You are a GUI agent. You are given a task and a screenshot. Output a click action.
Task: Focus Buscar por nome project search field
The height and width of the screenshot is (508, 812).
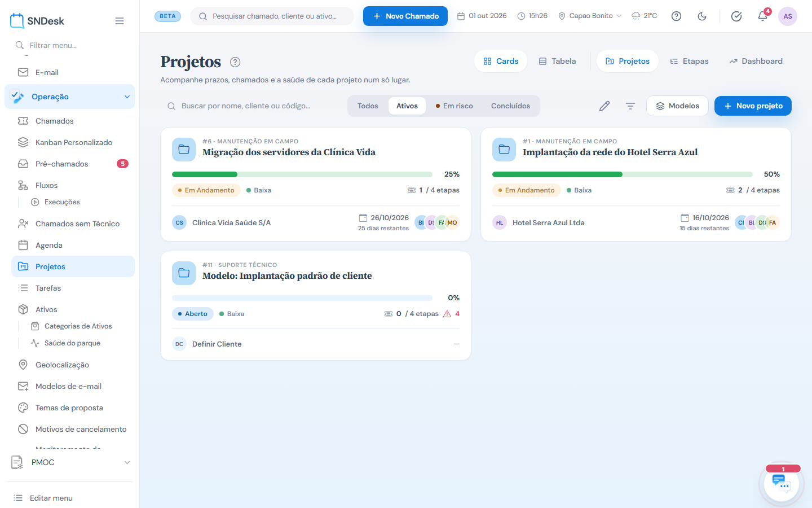coord(251,106)
